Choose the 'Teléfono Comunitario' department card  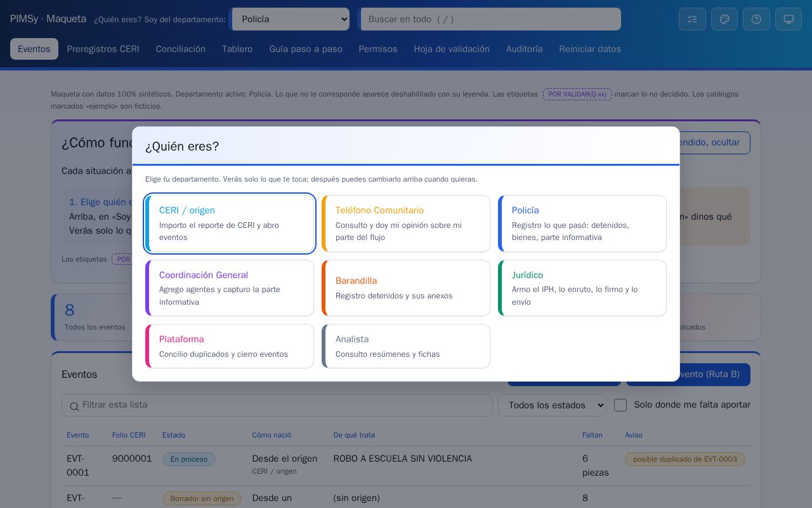(406, 224)
